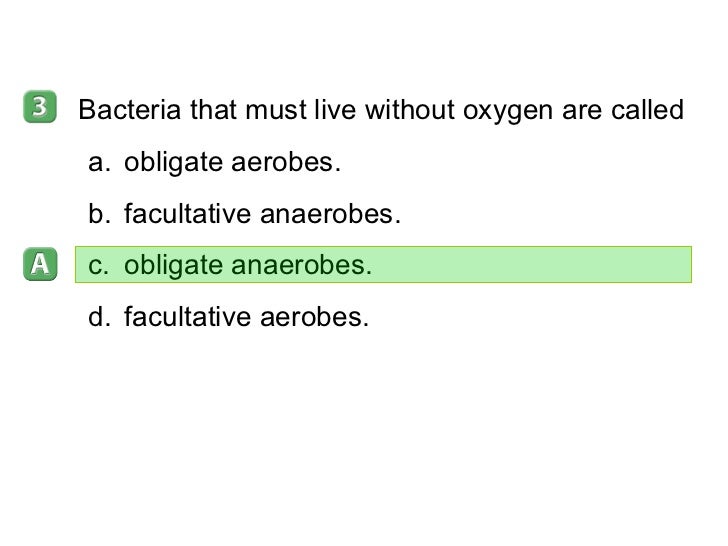Click the word Bacteria in the question
Viewport: 728px width, 546px height.
pos(130,110)
